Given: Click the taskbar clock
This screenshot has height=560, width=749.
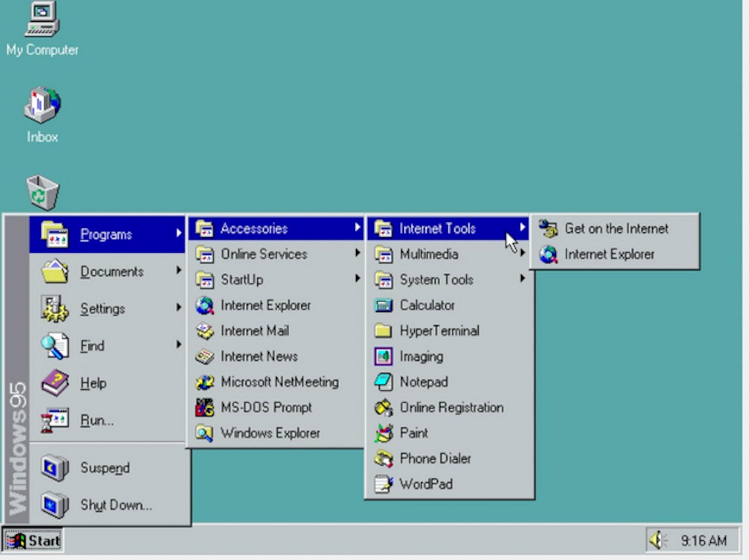Looking at the screenshot, I should tap(704, 541).
